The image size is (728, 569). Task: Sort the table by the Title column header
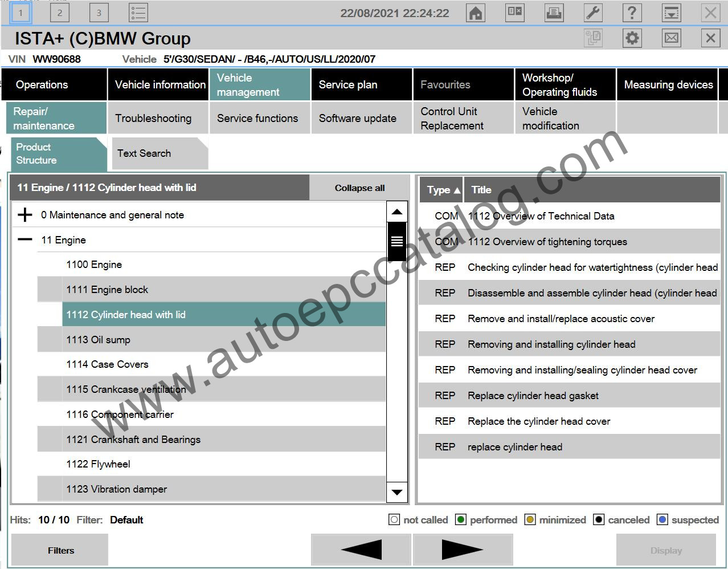pyautogui.click(x=592, y=190)
